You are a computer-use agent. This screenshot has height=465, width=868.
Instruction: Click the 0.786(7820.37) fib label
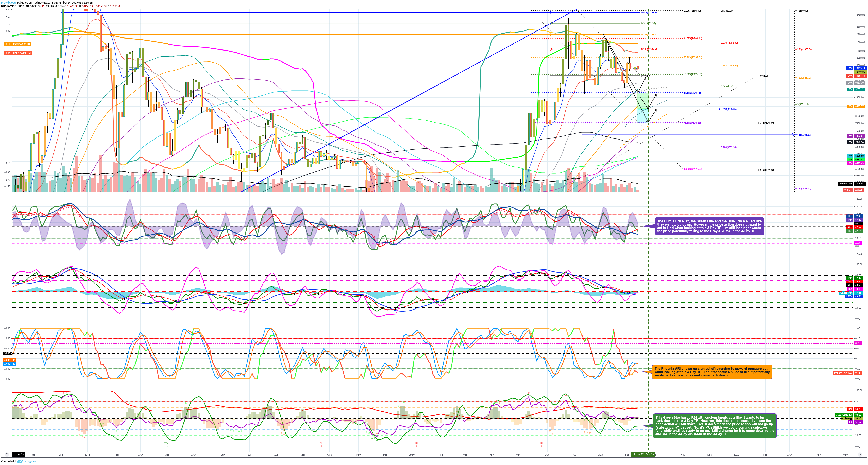[766, 123]
